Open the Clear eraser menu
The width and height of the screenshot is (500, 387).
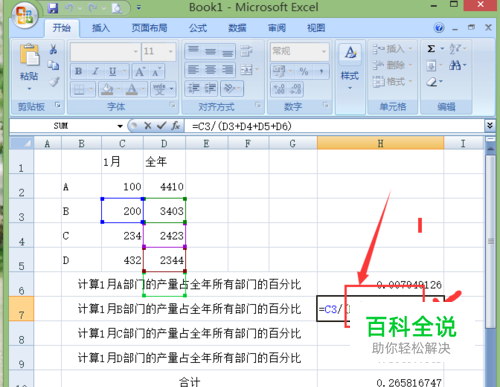click(x=434, y=82)
